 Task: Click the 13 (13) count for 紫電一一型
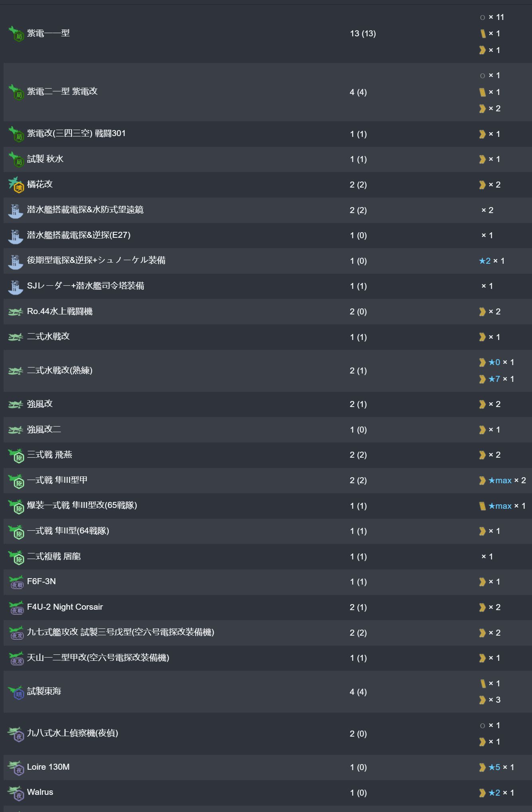pos(363,34)
